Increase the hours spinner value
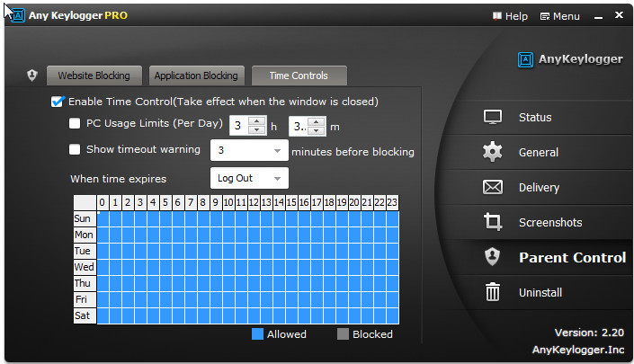 257,121
